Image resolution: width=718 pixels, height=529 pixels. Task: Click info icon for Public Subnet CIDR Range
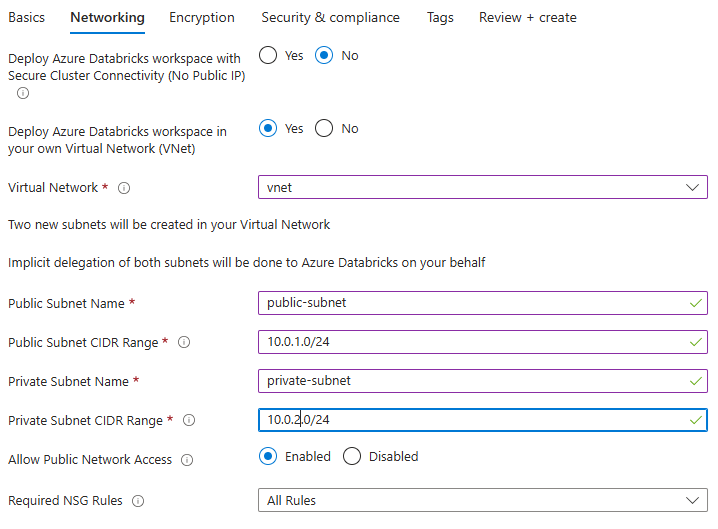184,343
